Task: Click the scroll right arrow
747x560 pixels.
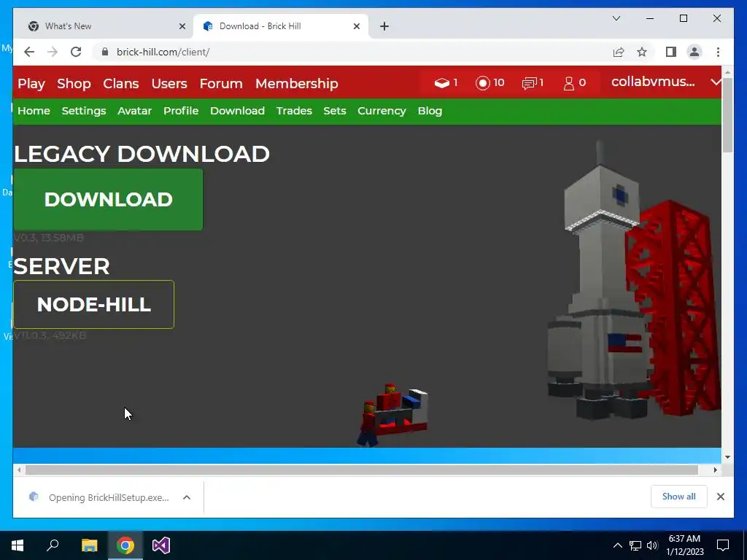Action: coord(715,470)
